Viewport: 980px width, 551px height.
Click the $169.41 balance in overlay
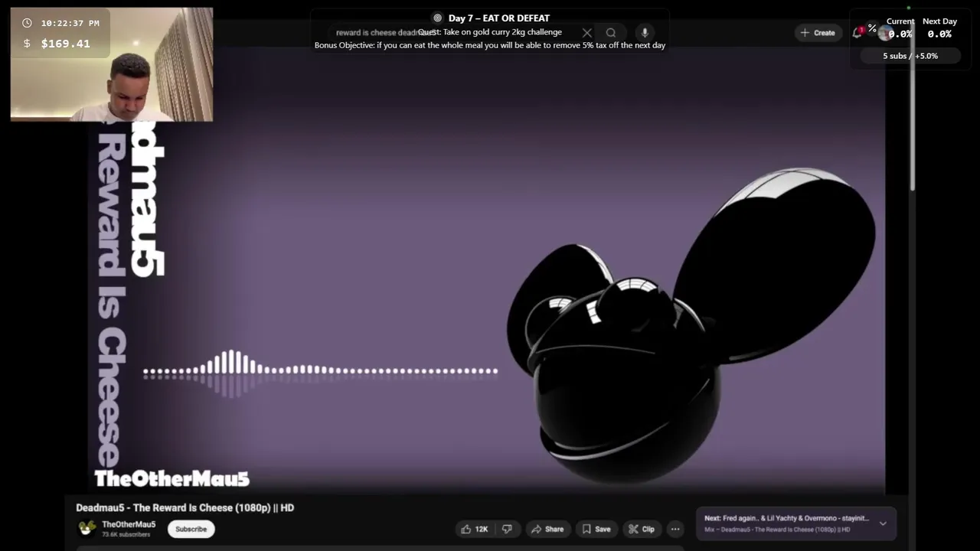(x=65, y=44)
